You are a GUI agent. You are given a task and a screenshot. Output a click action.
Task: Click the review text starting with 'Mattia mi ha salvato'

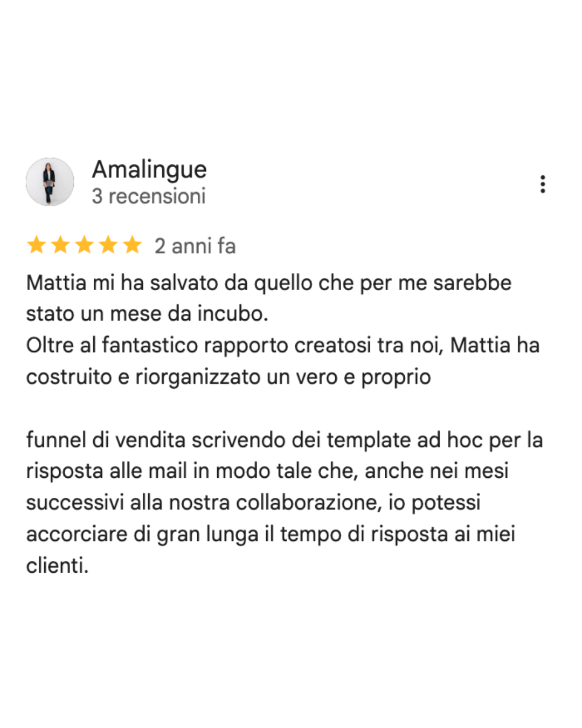click(269, 282)
